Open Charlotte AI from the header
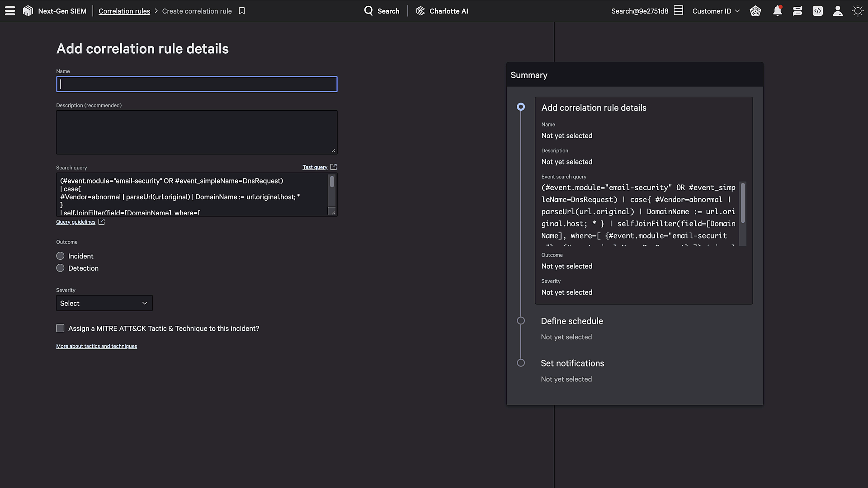868x488 pixels. pyautogui.click(x=442, y=11)
